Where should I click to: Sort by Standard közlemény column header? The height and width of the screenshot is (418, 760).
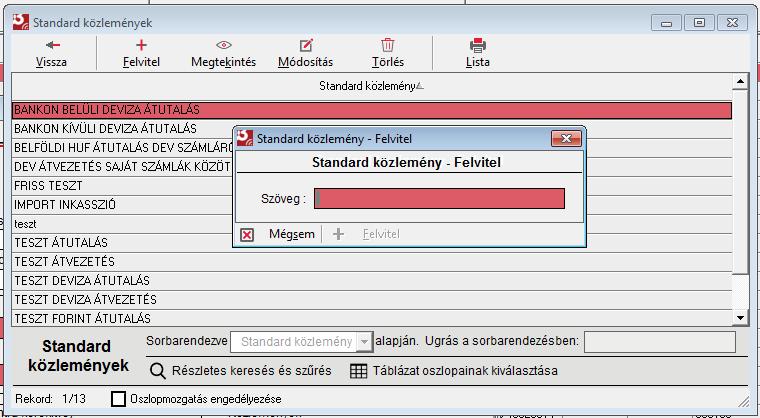point(372,86)
